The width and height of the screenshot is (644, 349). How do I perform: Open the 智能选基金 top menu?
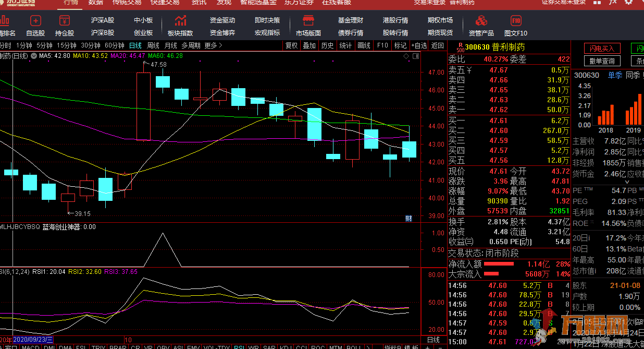[258, 2]
